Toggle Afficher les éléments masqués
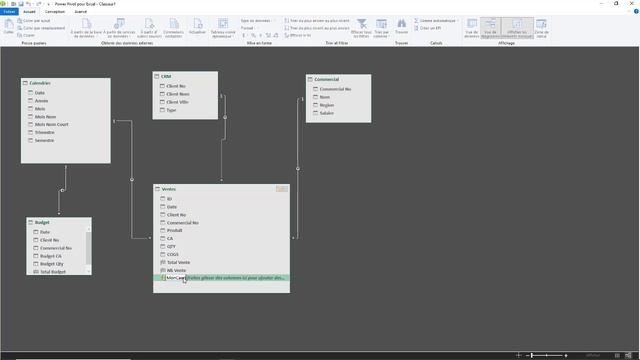Viewport: 640px width, 360px height. tap(517, 28)
